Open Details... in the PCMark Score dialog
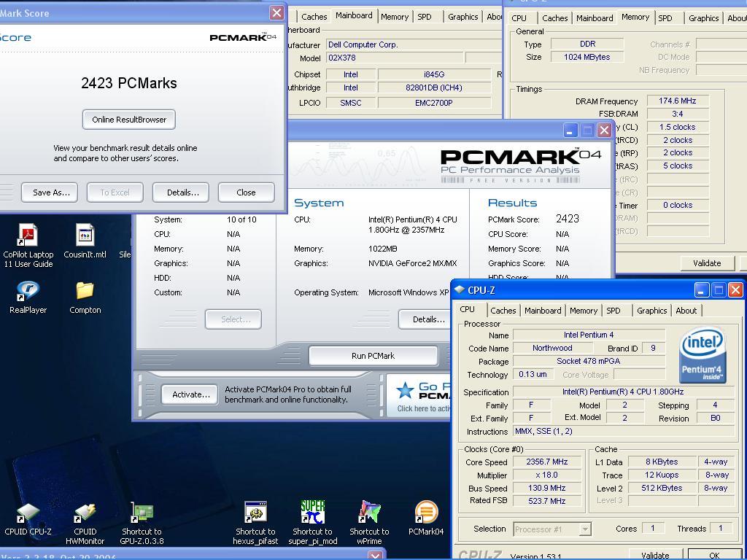The width and height of the screenshot is (747, 560). click(x=181, y=192)
